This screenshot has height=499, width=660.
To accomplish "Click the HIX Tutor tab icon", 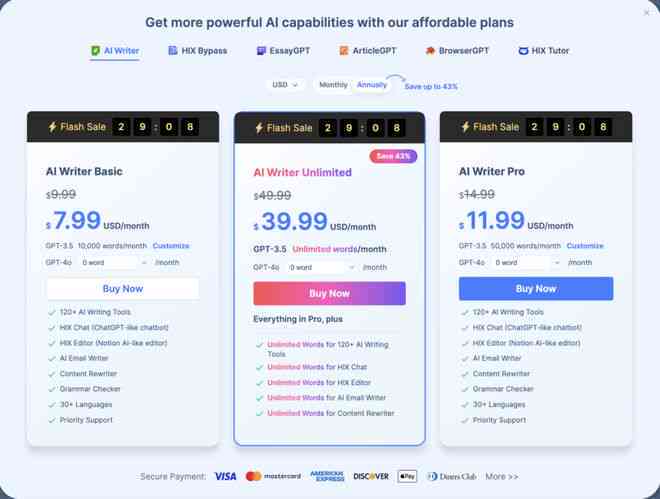I will click(524, 51).
